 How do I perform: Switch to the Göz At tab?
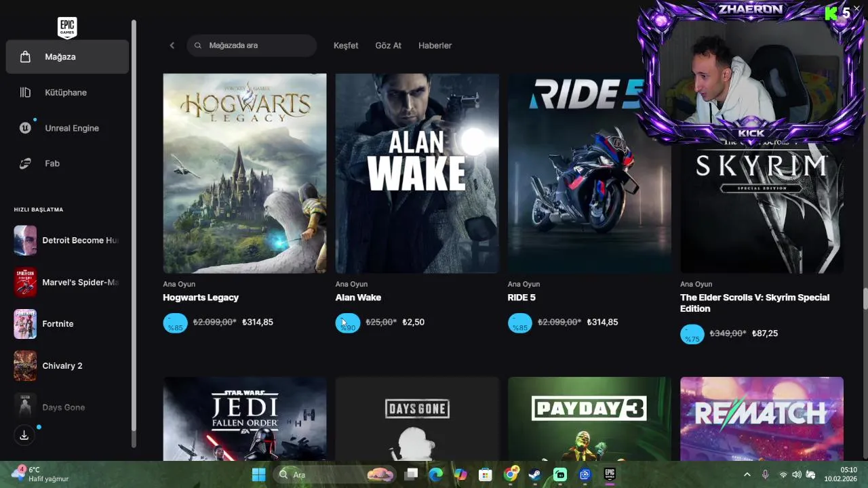coord(389,45)
